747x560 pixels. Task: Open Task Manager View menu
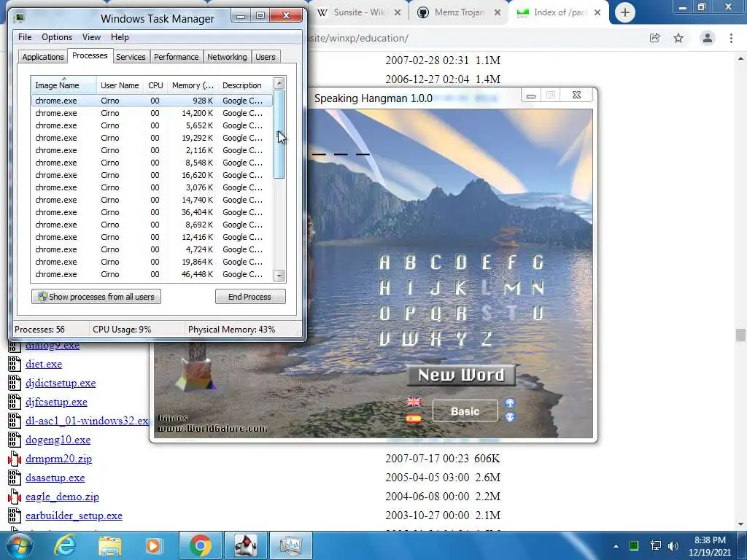coord(91,37)
